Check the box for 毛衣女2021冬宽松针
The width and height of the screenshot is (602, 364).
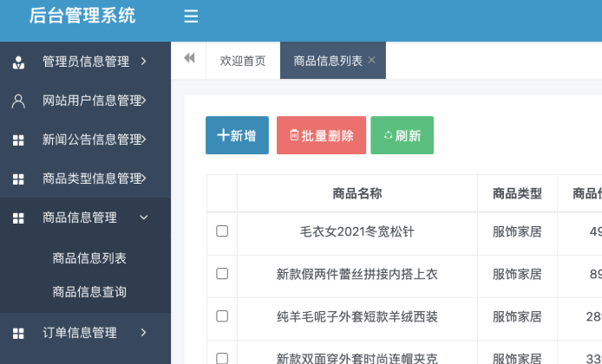click(222, 231)
